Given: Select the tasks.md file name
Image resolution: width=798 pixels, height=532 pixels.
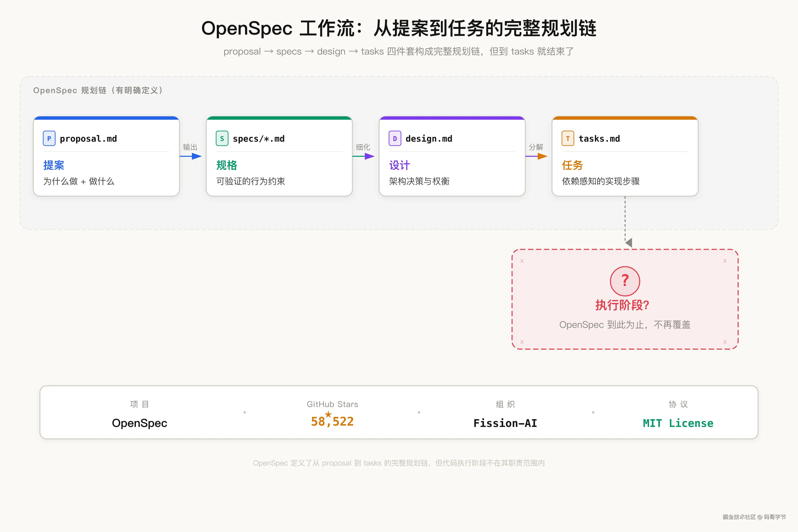Looking at the screenshot, I should click(599, 139).
